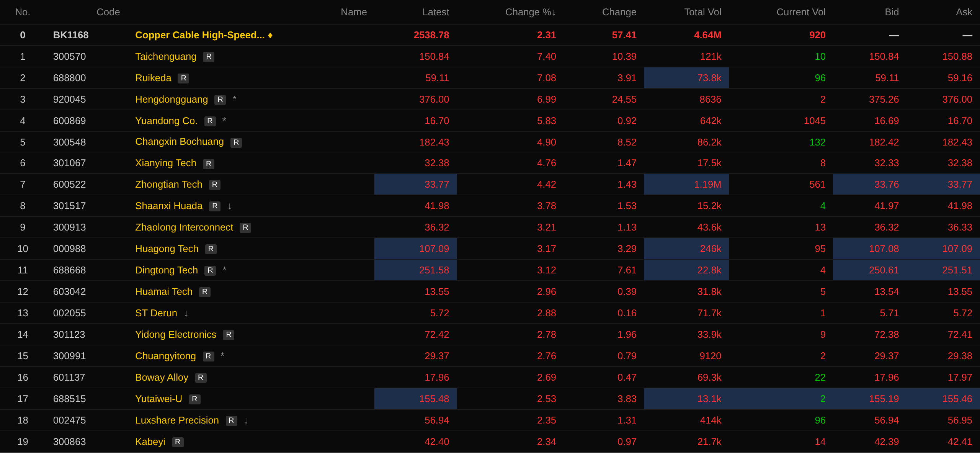Click the sector index value 2538.78
Viewport: 980px width, 458px height.
431,35
